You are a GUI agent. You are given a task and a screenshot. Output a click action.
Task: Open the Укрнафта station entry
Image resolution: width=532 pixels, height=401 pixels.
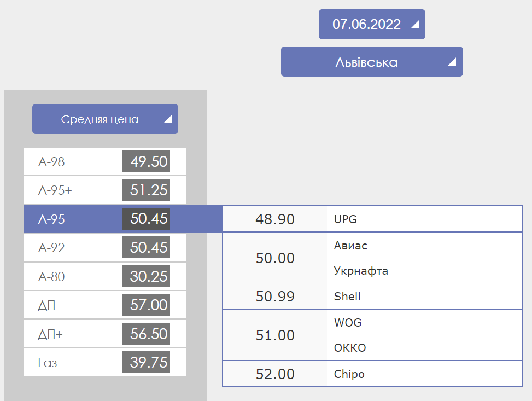click(361, 271)
